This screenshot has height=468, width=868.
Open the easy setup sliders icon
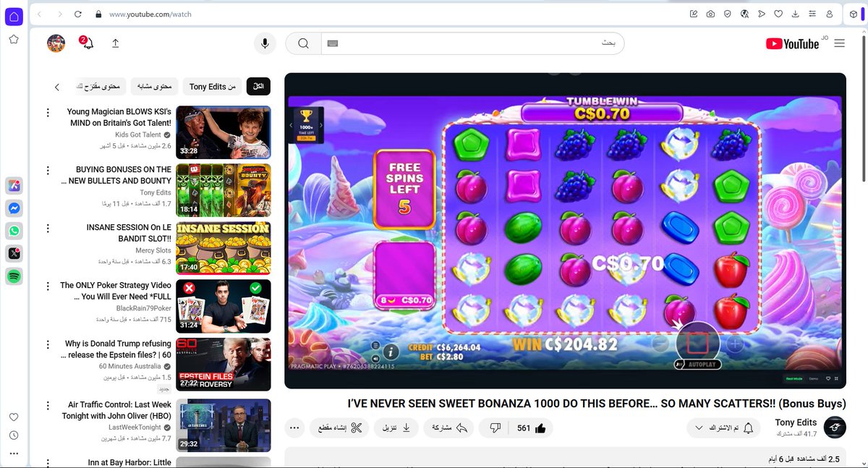click(x=812, y=14)
